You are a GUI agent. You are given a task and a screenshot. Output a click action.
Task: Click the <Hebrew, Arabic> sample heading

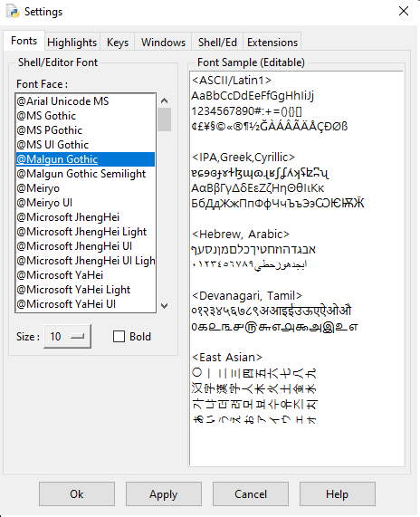pos(241,235)
